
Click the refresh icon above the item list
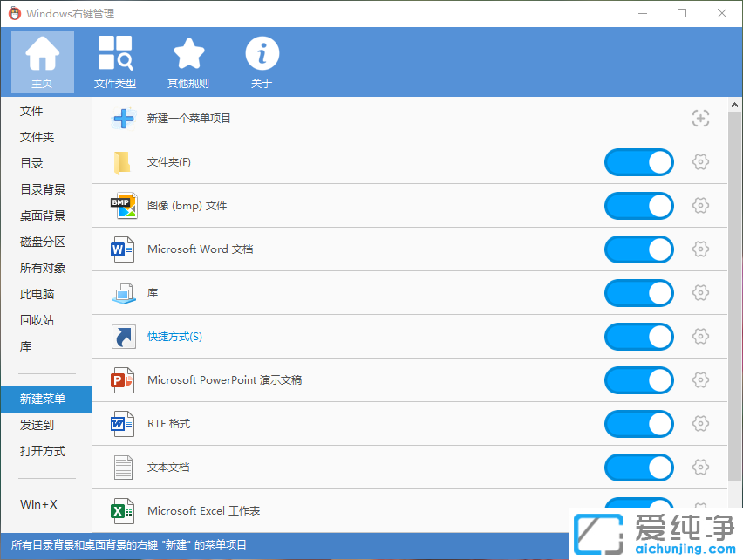pyautogui.click(x=700, y=118)
